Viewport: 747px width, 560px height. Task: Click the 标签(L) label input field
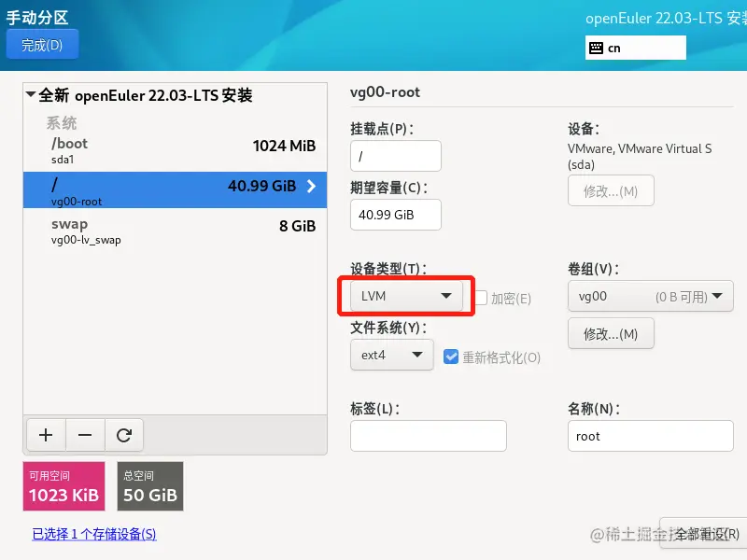pyautogui.click(x=429, y=436)
